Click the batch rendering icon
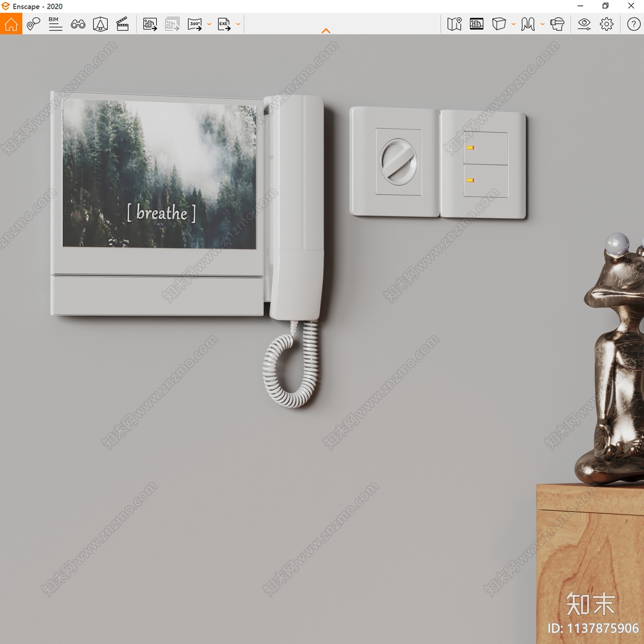This screenshot has width=644, height=644. click(x=172, y=24)
